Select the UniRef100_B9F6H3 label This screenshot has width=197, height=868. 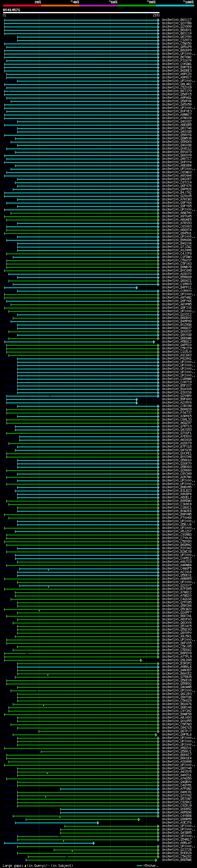[x=177, y=399]
